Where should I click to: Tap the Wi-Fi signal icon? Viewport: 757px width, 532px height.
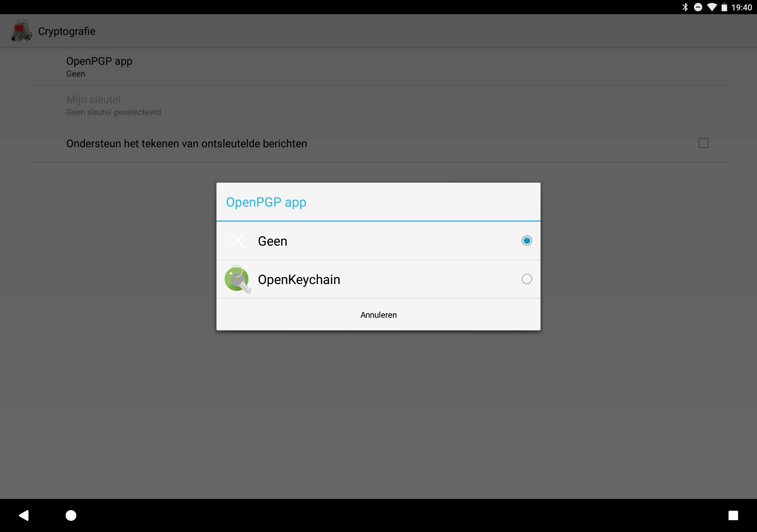pos(711,7)
